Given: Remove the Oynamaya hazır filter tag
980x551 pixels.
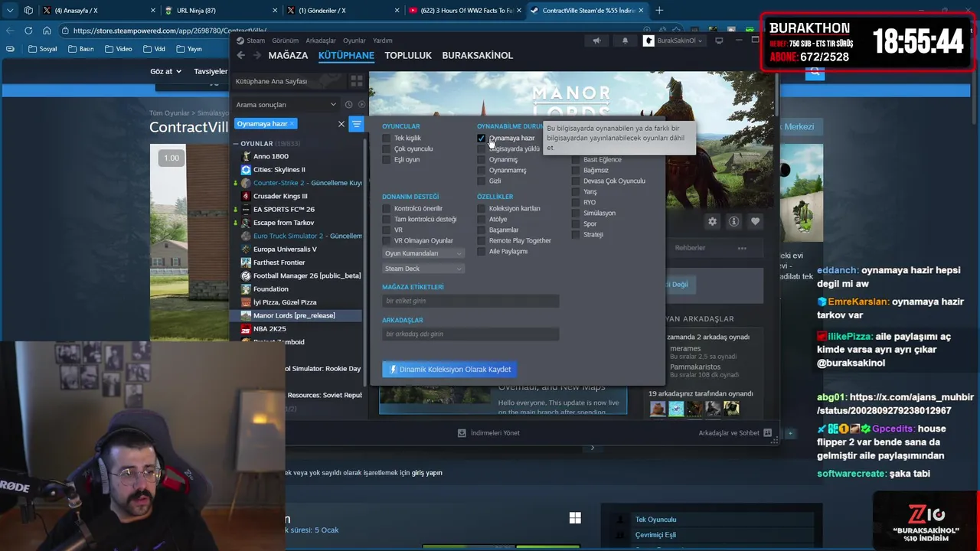Looking at the screenshot, I should 292,124.
